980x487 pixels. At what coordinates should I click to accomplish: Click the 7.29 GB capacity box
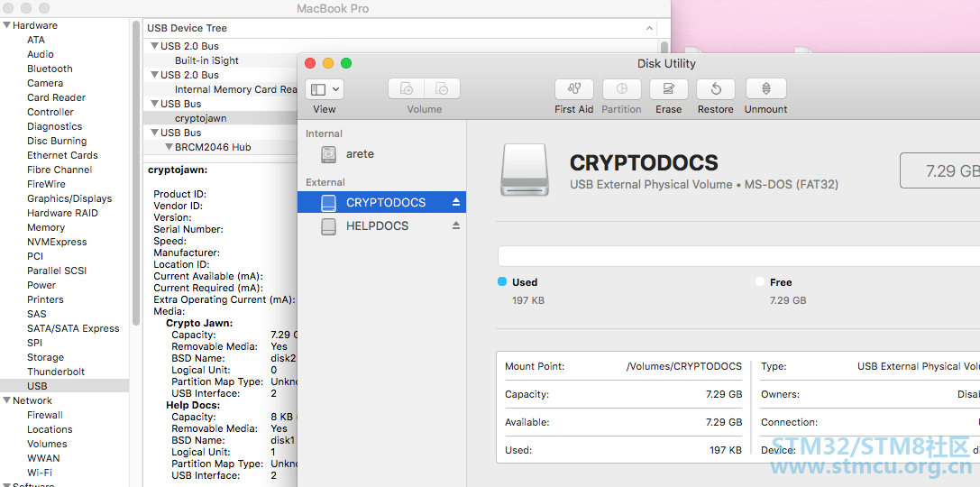(x=940, y=170)
